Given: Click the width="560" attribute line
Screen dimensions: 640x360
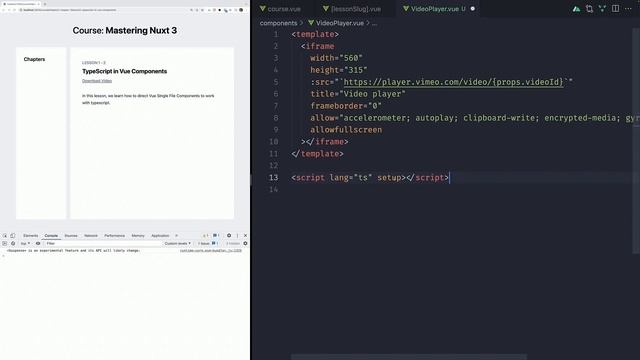Looking at the screenshot, I should (336, 58).
